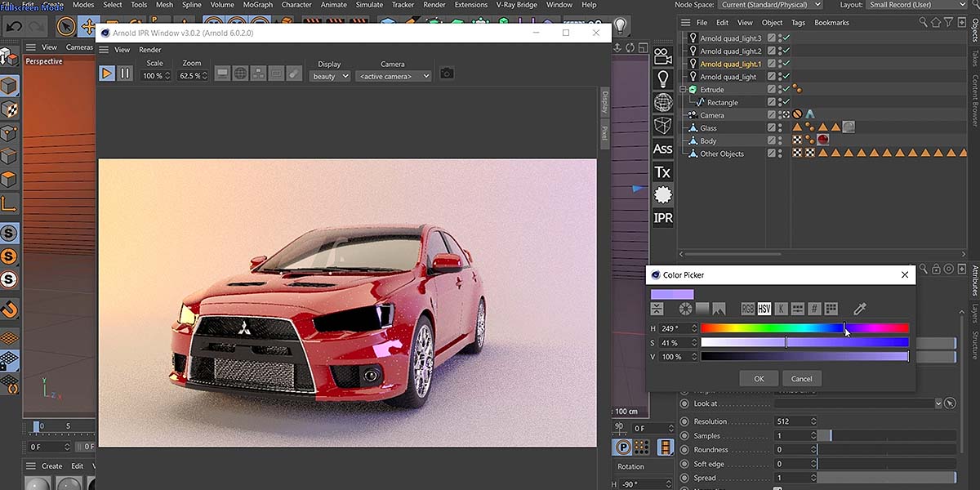
Task: Open the Simulate menu
Action: [369, 5]
